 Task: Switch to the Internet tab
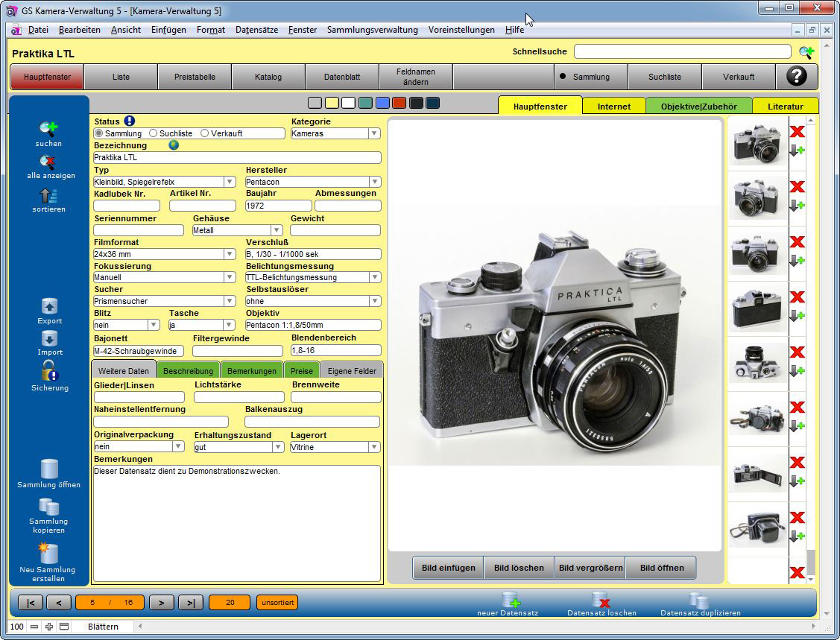coord(614,106)
